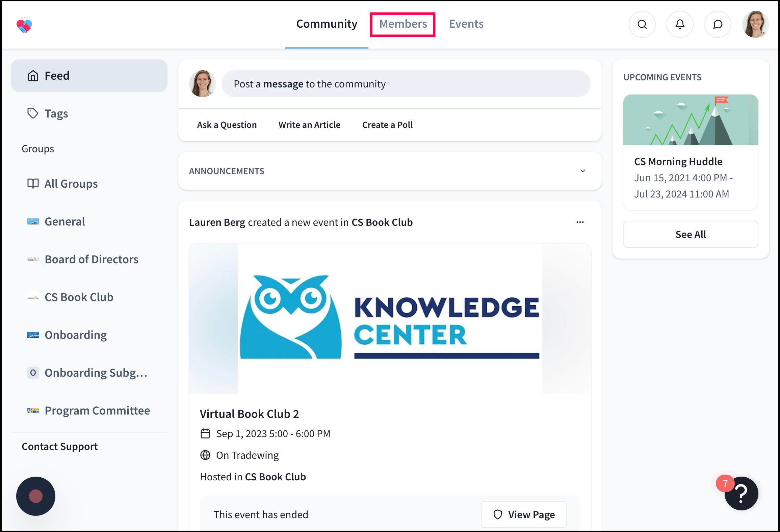
Task: Open the chat messages bubble icon
Action: point(718,24)
